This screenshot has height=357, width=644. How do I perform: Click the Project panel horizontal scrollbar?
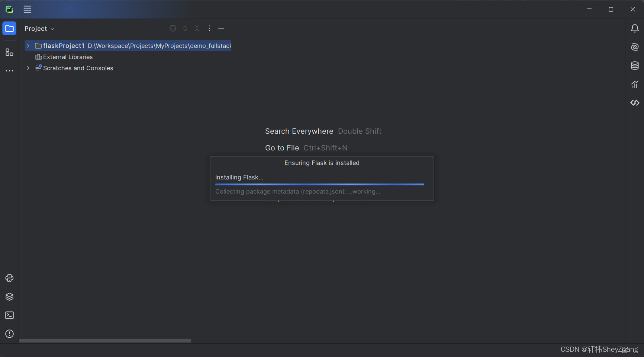point(105,341)
